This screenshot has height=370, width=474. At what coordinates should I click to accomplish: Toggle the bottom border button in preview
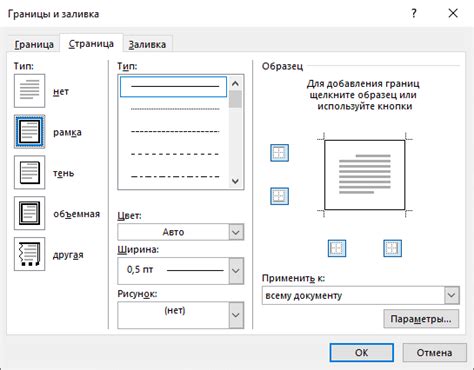279,196
